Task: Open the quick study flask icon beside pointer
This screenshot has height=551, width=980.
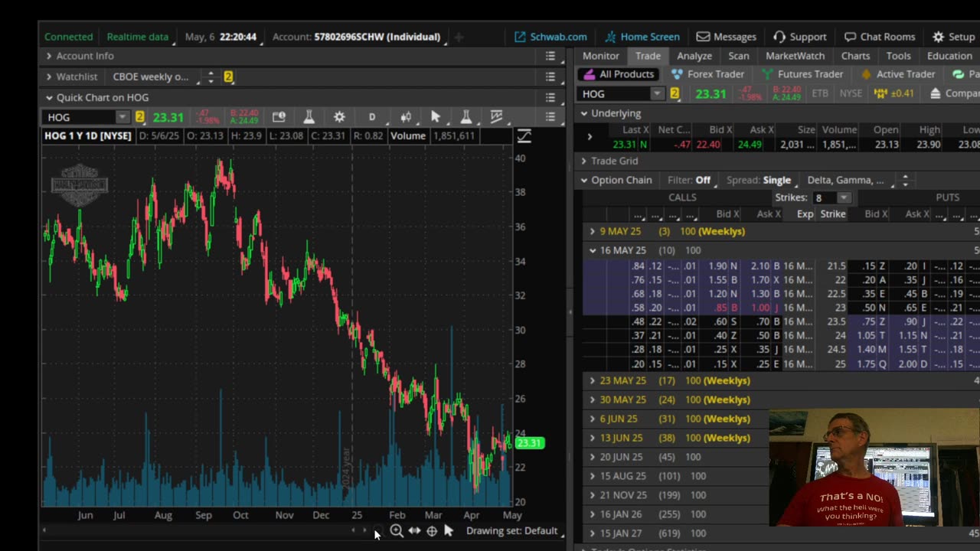Action: coord(465,116)
